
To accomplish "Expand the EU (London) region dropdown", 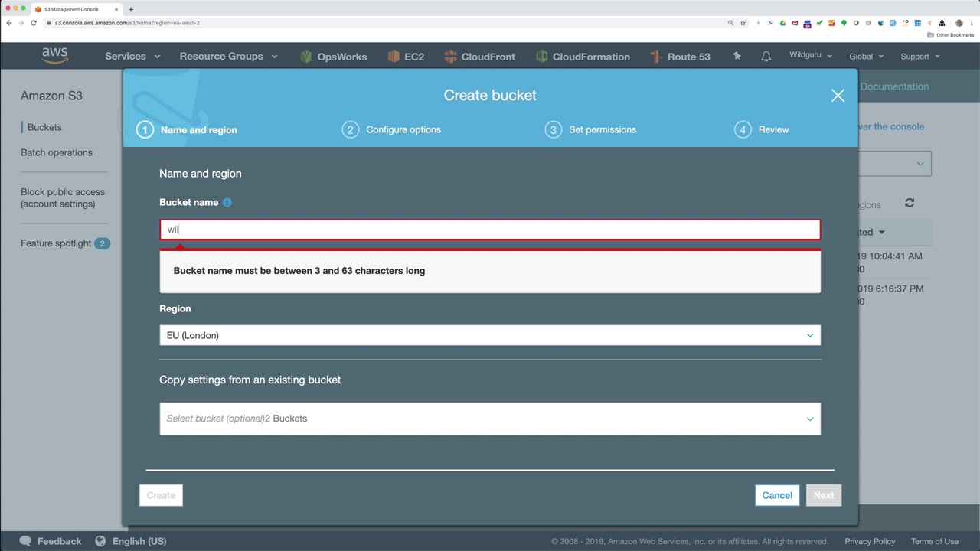I will pos(490,335).
